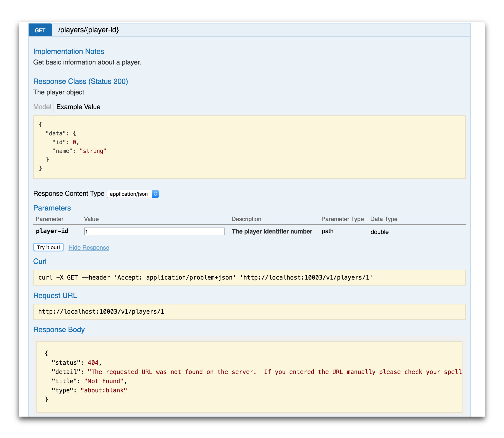Image resolution: width=504 pixels, height=438 pixels.
Task: Click the Implementation Notes heading
Action: point(68,51)
